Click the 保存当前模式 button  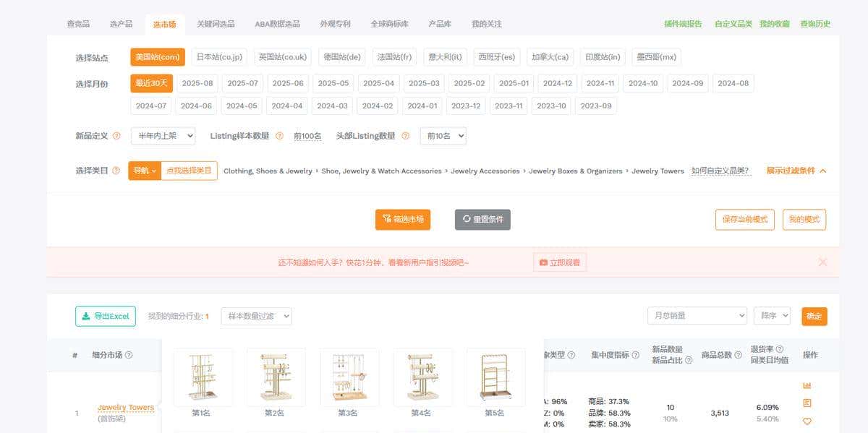(x=744, y=219)
